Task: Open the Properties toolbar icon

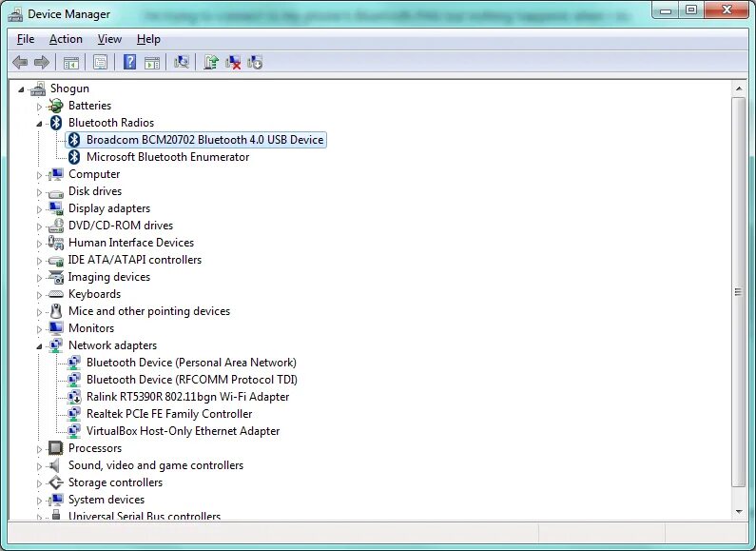Action: (x=100, y=62)
